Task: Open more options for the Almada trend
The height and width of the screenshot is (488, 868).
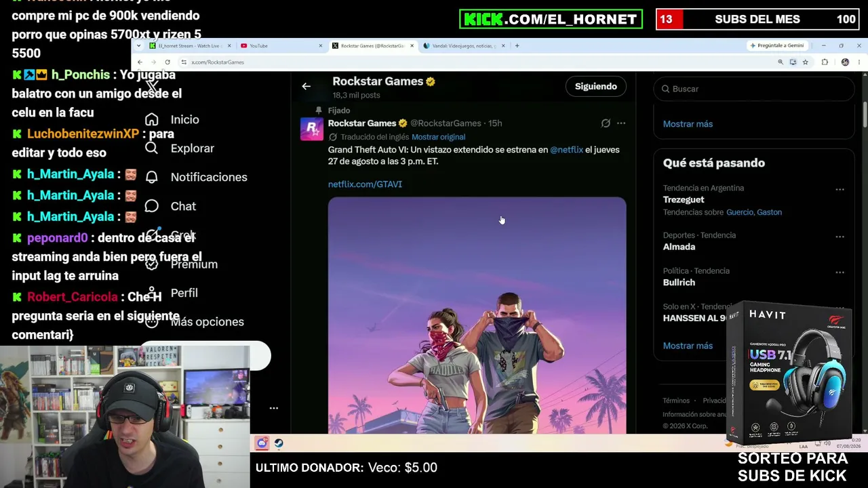Action: [x=840, y=237]
